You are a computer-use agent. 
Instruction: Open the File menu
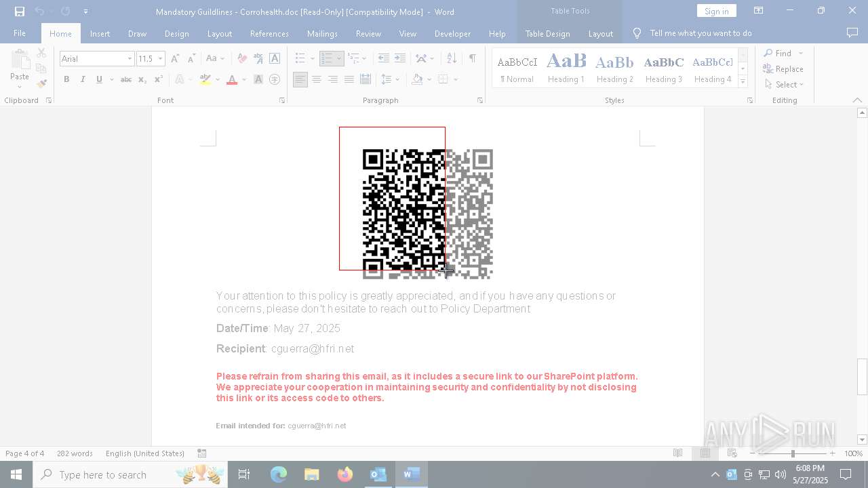click(20, 33)
